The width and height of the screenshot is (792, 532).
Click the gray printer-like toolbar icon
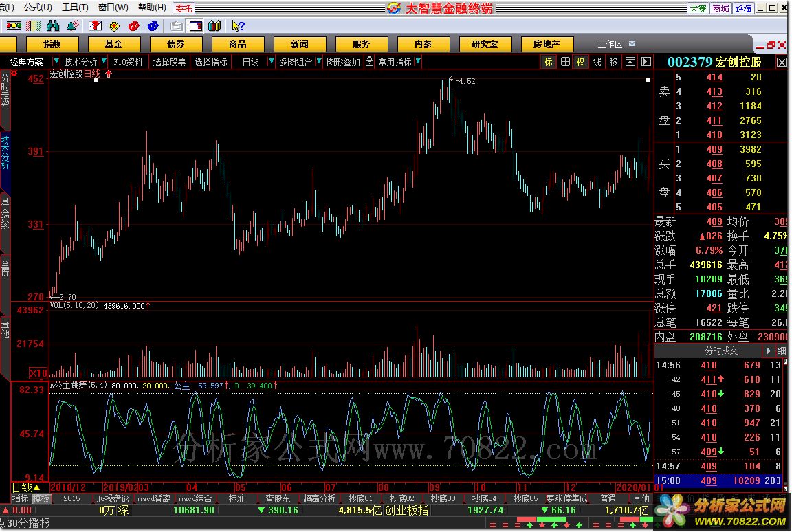(176, 25)
